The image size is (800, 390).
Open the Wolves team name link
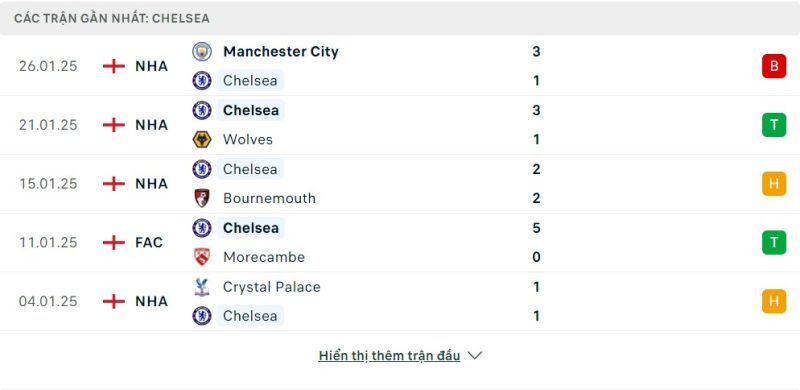point(248,139)
